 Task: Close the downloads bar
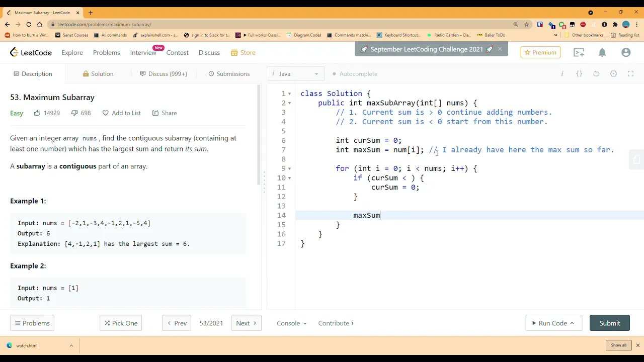point(637,345)
